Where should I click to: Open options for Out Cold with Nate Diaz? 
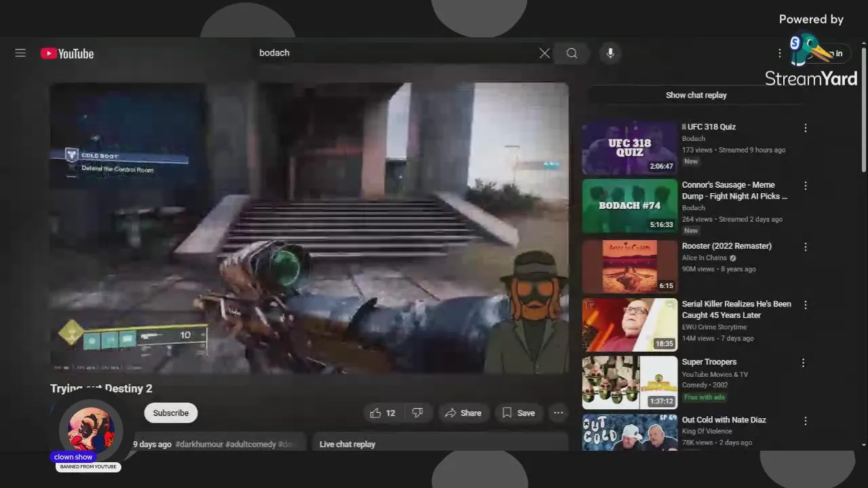805,421
